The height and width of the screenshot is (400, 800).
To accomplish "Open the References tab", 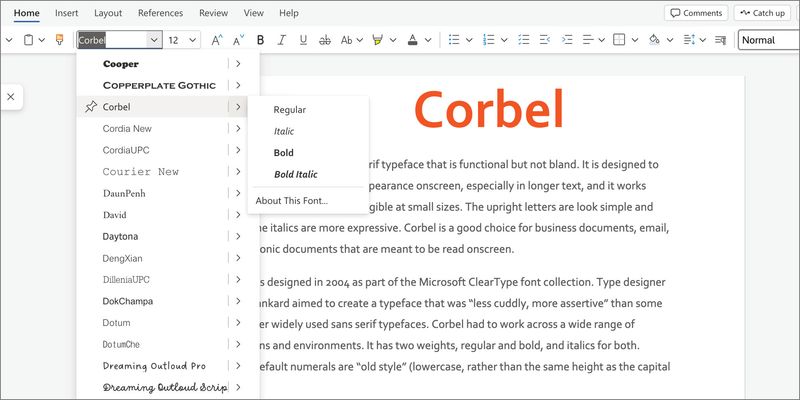I will click(x=160, y=13).
